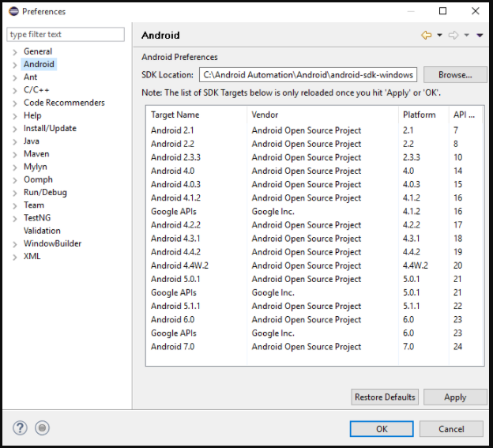493x448 pixels.
Task: Expand the Ant tree node
Action: pos(15,77)
